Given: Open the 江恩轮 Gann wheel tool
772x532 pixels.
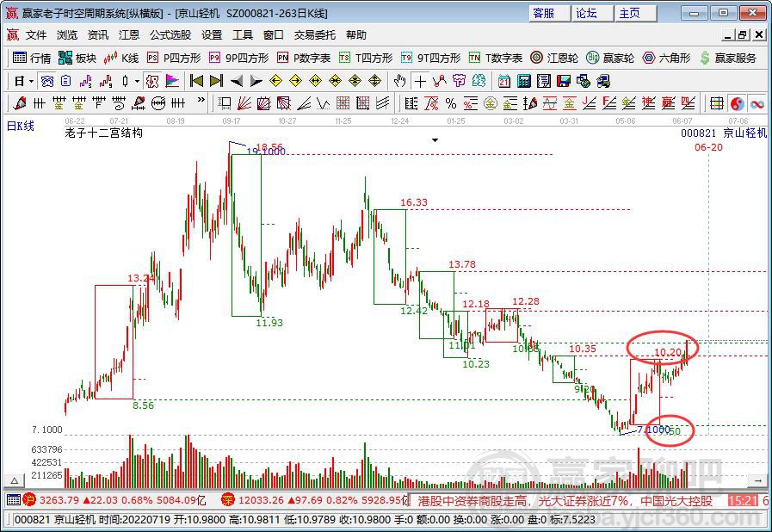Looking at the screenshot, I should pos(554,59).
